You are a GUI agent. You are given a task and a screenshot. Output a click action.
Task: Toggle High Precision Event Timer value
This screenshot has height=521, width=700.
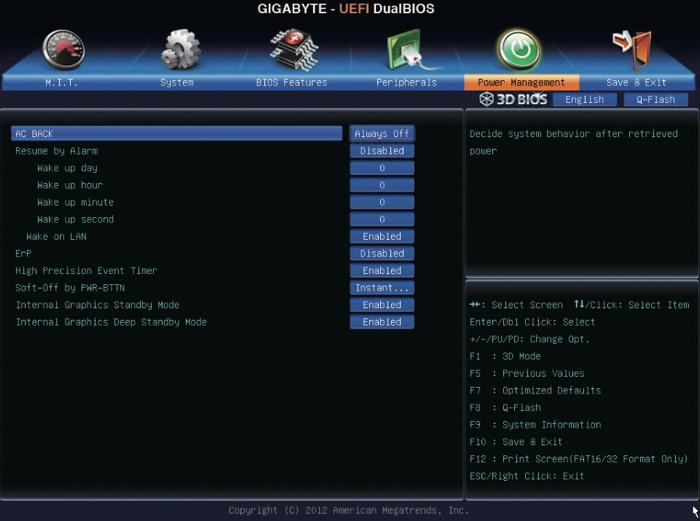pos(382,271)
